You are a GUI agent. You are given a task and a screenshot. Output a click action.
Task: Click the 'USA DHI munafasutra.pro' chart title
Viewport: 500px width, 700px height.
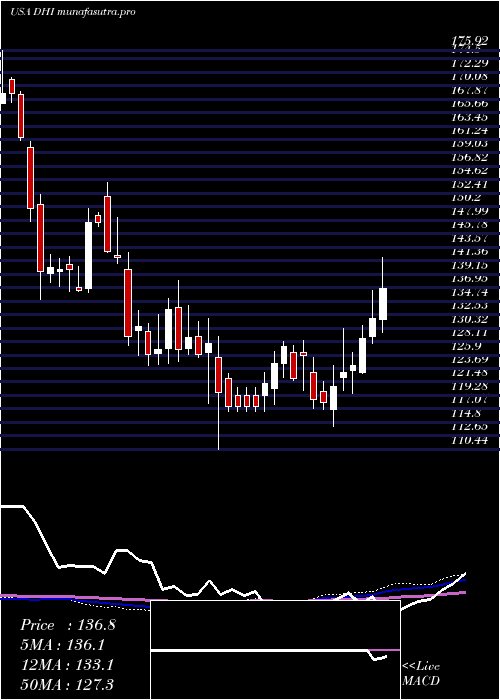click(x=72, y=12)
